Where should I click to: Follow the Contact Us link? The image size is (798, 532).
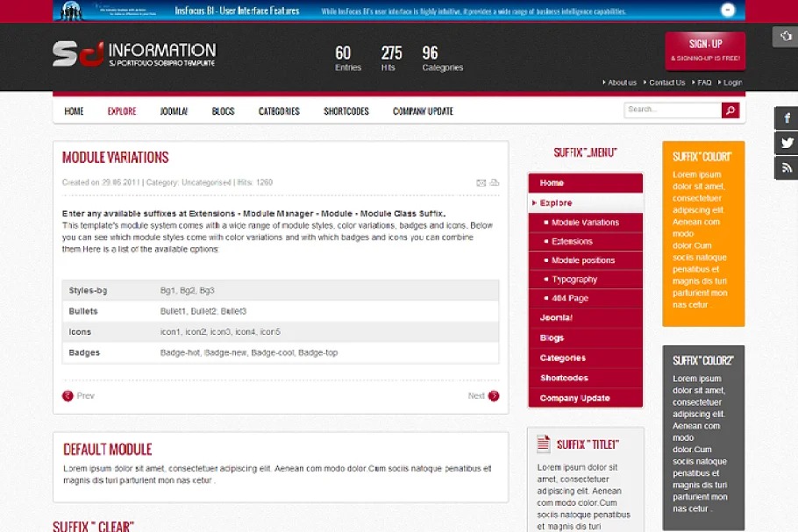[x=666, y=82]
